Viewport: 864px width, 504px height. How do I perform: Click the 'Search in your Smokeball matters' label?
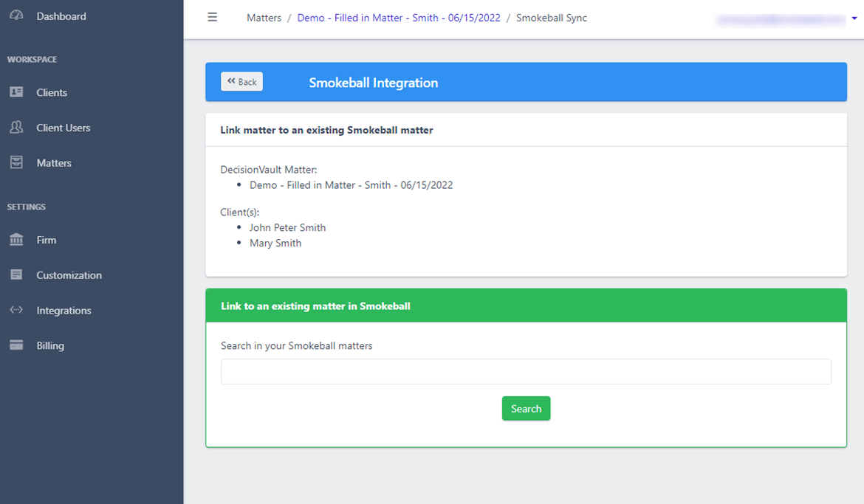coord(296,345)
